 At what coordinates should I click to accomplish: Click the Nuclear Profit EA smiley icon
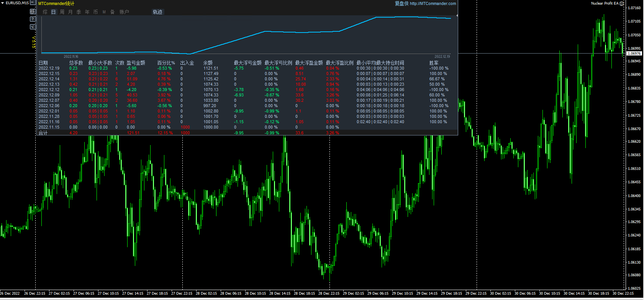[x=622, y=3]
